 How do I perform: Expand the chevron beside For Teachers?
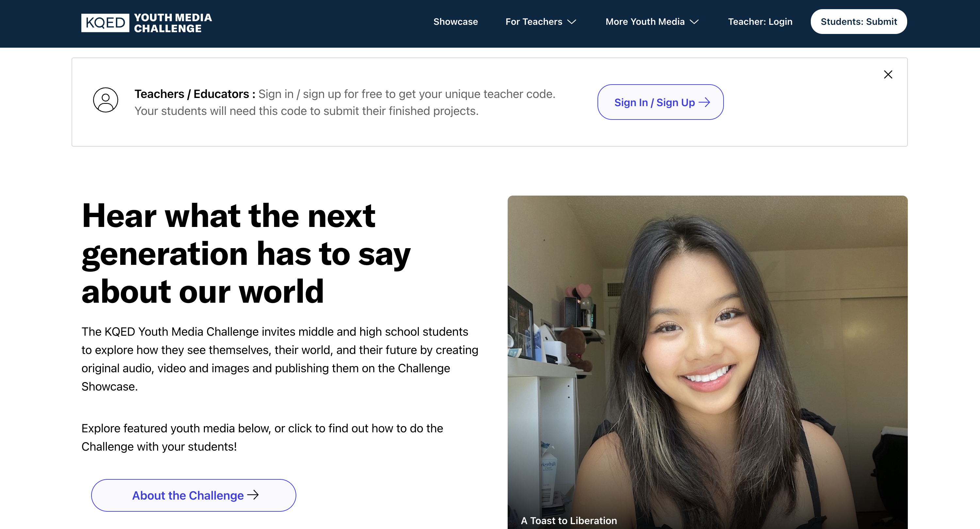(x=572, y=22)
